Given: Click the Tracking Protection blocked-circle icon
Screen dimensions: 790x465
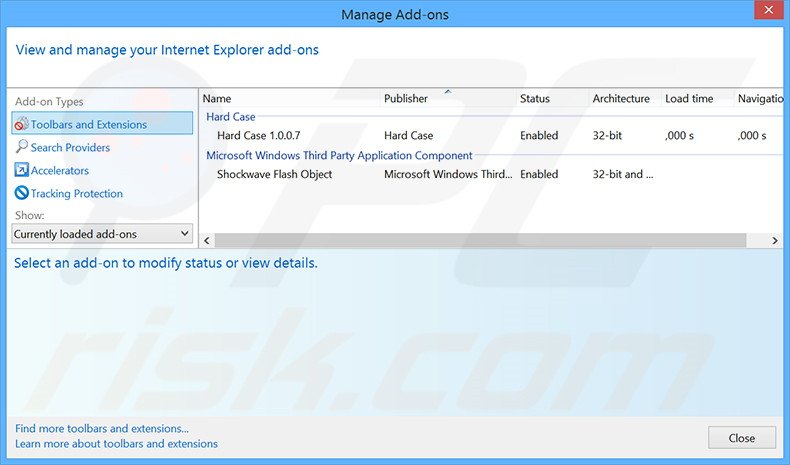Looking at the screenshot, I should (x=21, y=193).
